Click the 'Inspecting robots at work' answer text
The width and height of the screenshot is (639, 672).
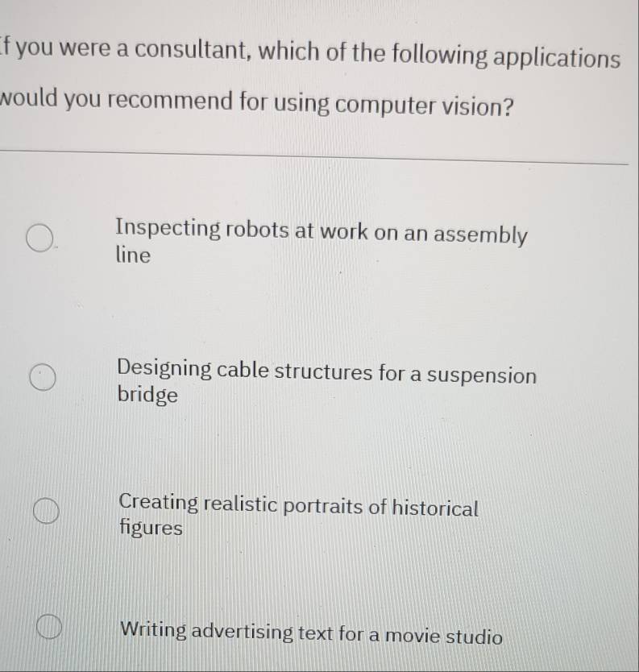pos(321,233)
